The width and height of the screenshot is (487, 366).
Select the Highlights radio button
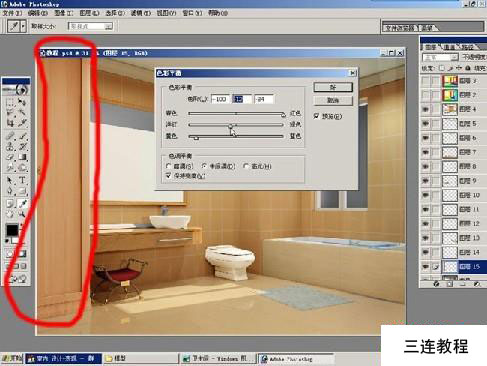click(246, 166)
